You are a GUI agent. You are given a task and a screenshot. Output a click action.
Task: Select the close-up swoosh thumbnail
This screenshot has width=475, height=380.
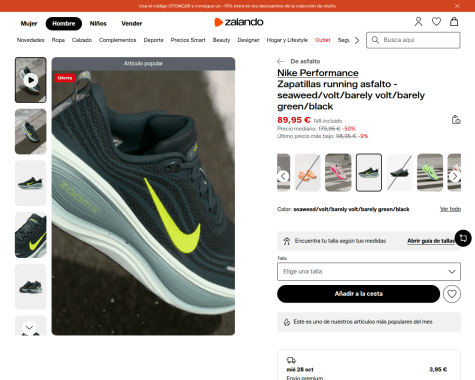[x=31, y=235]
